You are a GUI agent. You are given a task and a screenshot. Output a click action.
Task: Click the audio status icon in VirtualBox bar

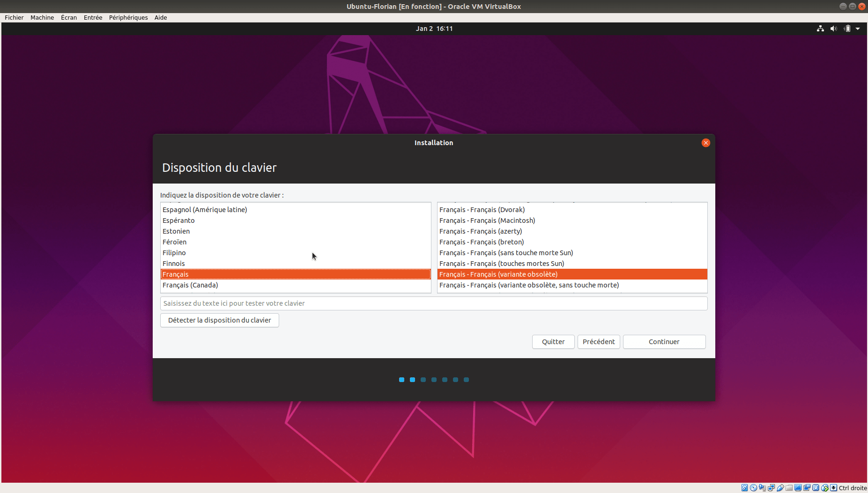point(763,488)
